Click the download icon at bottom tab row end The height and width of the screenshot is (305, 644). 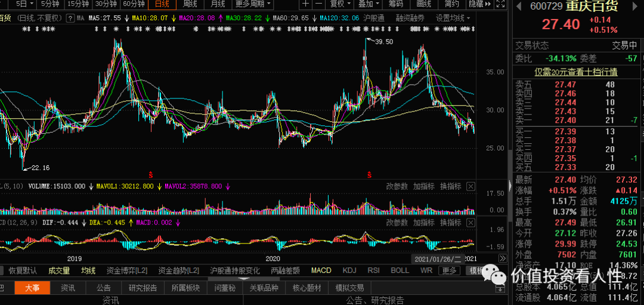pyautogui.click(x=500, y=288)
